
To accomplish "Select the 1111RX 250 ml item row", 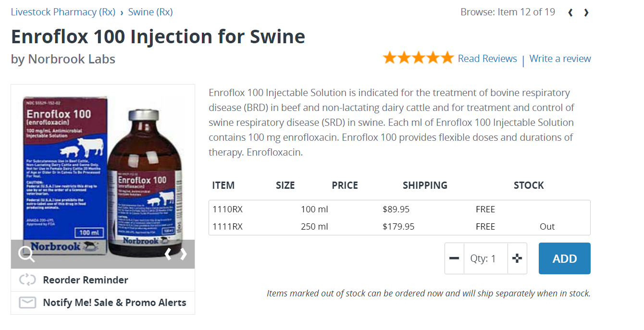I will (x=399, y=227).
